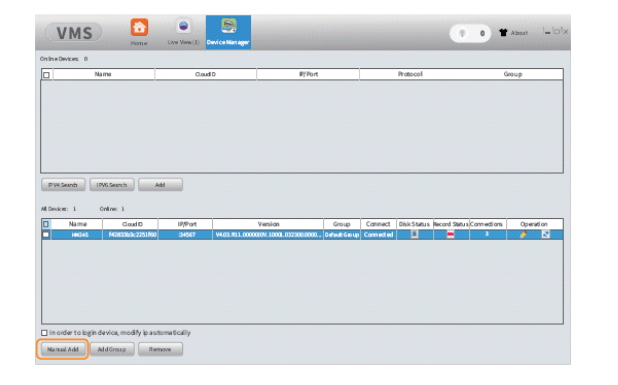618x385 pixels.
Task: Click the Connections column header
Action: [487, 224]
